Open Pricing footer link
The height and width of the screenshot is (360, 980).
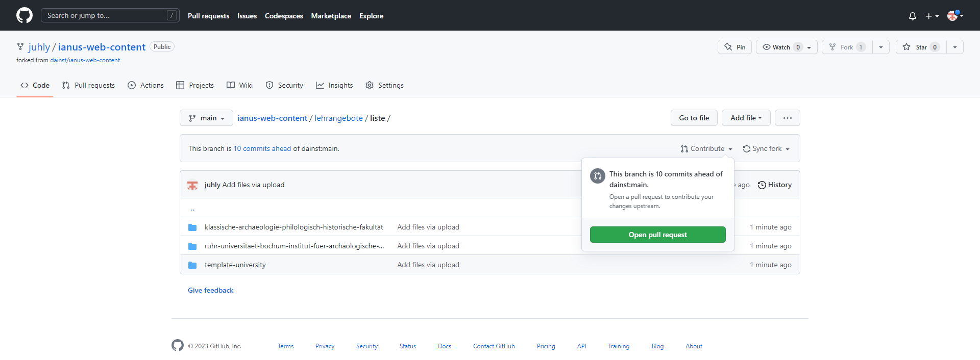pos(546,346)
